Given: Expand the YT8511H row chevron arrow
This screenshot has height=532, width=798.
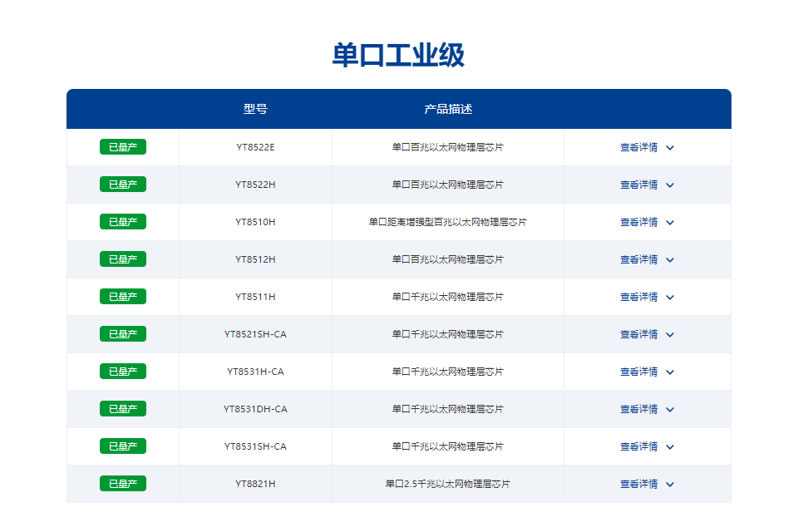Looking at the screenshot, I should click(x=670, y=298).
